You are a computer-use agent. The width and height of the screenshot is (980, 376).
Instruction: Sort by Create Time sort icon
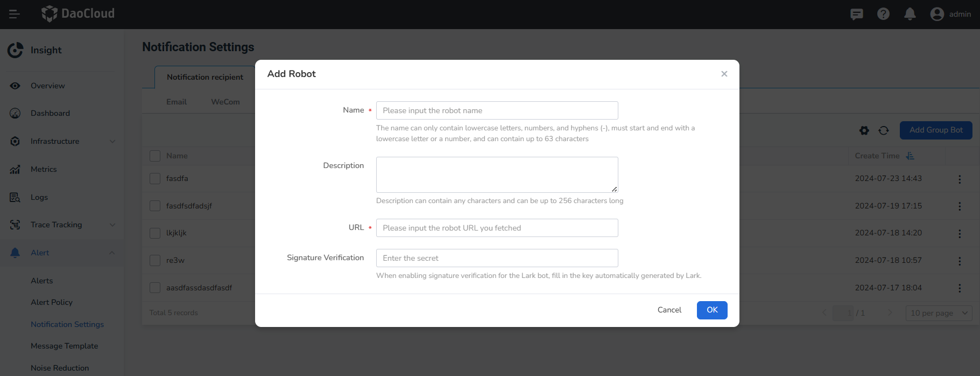[910, 156]
